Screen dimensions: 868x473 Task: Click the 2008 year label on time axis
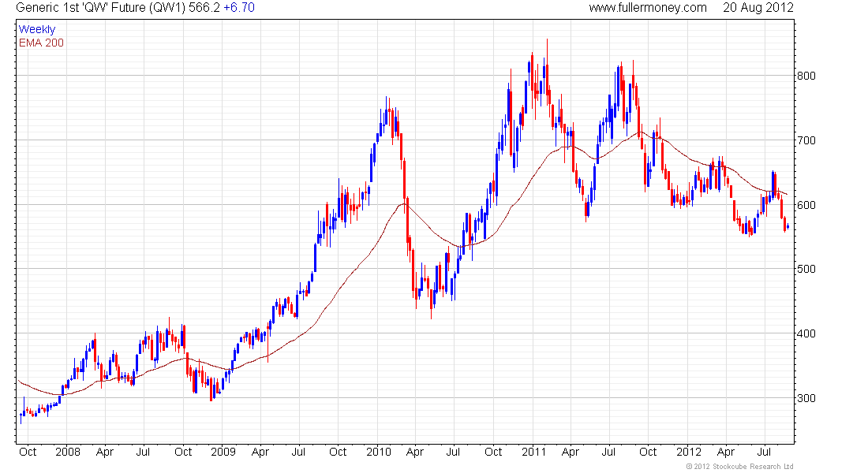point(68,452)
